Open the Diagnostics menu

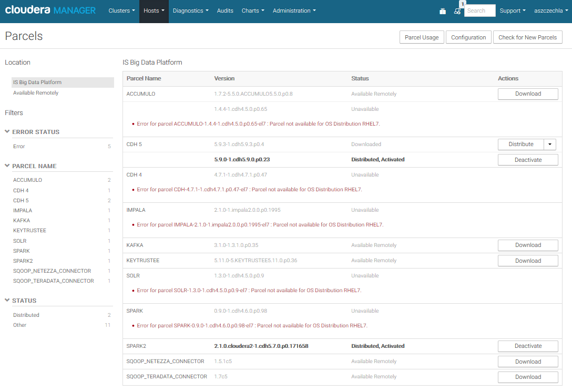click(x=190, y=11)
